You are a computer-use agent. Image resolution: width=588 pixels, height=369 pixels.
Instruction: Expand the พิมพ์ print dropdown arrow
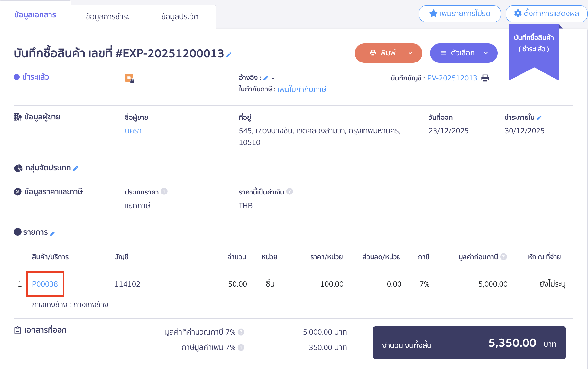pyautogui.click(x=410, y=53)
